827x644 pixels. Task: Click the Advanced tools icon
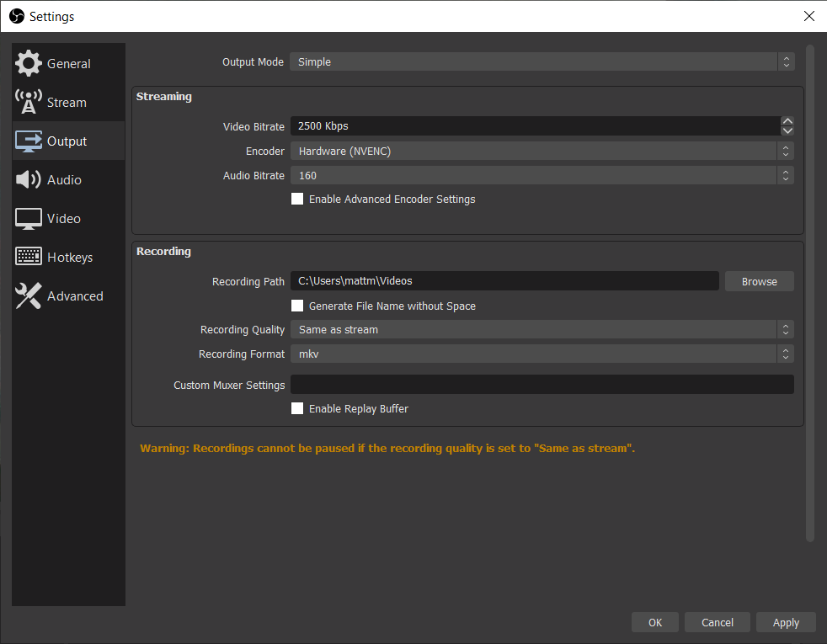29,296
